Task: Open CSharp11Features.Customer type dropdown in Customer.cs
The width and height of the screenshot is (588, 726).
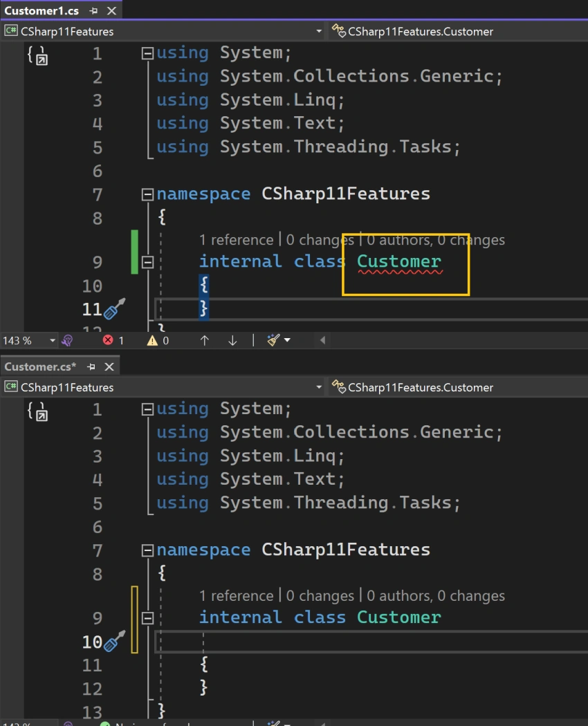Action: tap(459, 387)
